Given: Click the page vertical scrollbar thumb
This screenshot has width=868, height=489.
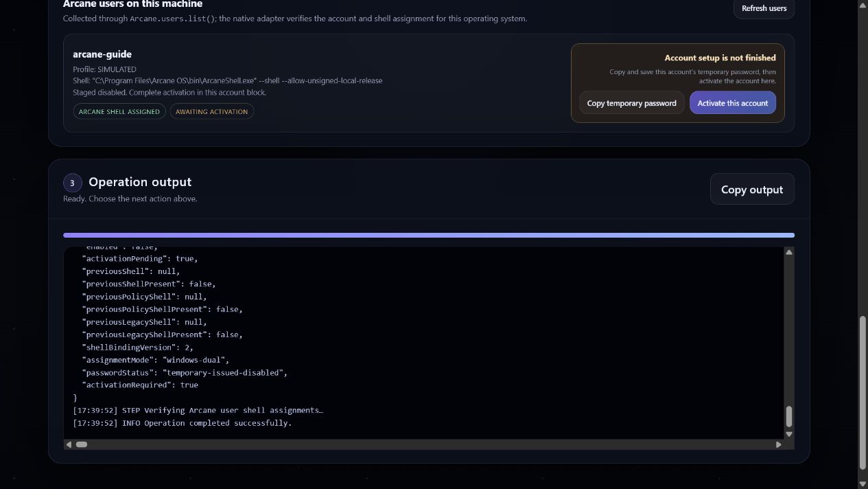Looking at the screenshot, I should (x=863, y=391).
